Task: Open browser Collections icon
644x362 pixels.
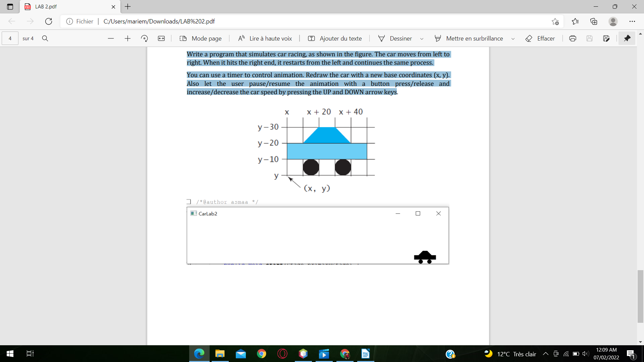Action: click(594, 21)
